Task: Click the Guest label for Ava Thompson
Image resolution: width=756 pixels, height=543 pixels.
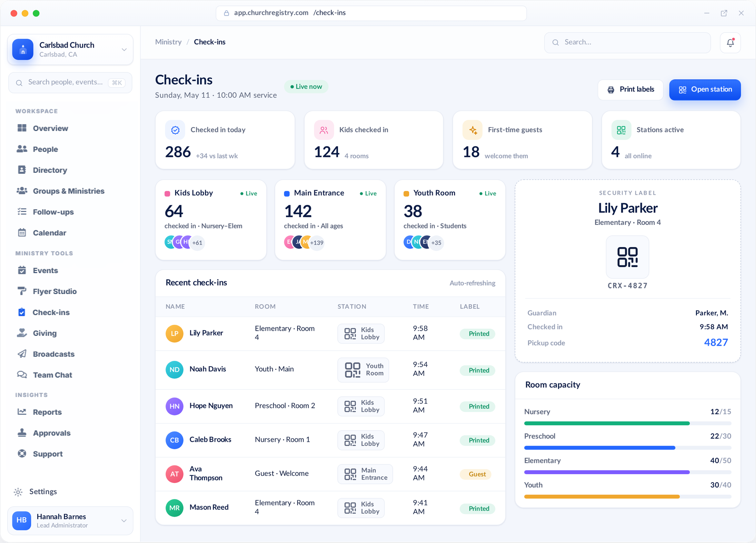Action: click(477, 474)
